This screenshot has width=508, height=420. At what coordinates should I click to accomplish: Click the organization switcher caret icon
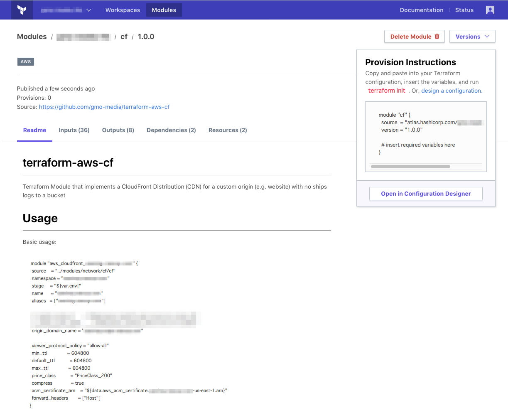click(88, 10)
